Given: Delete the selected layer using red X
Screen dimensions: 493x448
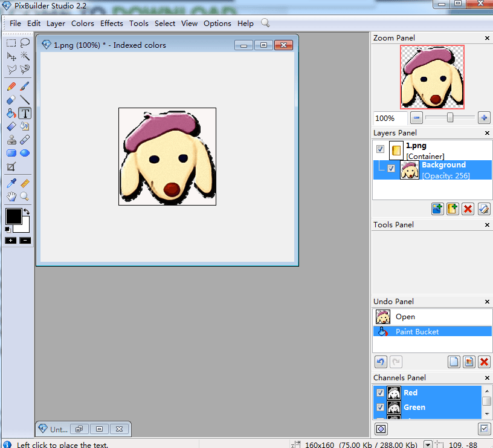Looking at the screenshot, I should click(468, 209).
